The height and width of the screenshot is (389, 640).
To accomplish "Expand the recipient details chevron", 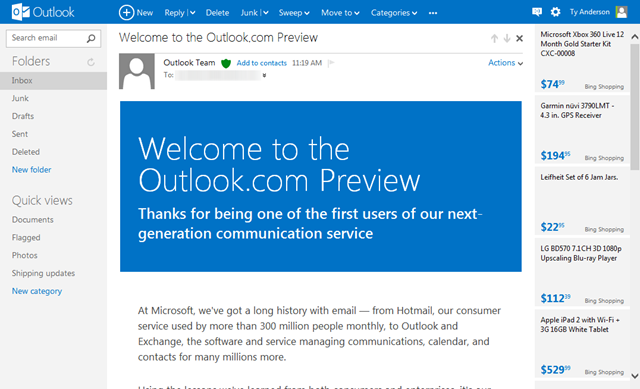I will (x=264, y=75).
